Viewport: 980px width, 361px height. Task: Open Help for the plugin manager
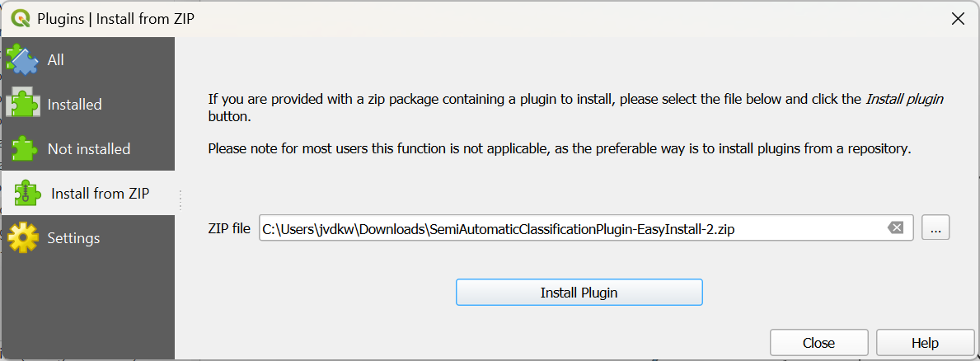(x=925, y=343)
